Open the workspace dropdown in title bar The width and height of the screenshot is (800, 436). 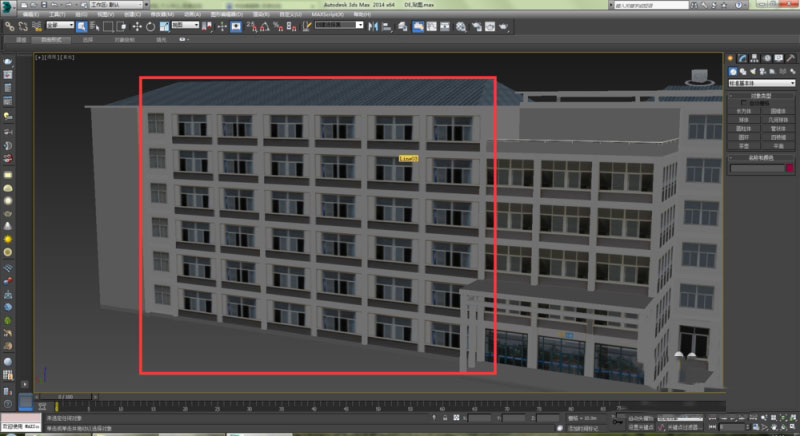[116, 5]
